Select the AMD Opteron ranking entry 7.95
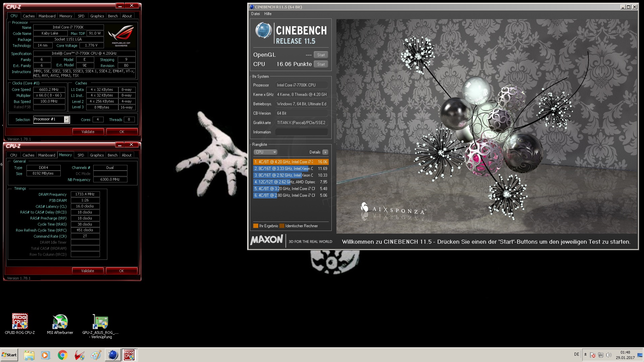Image resolution: width=644 pixels, height=362 pixels. click(x=291, y=182)
